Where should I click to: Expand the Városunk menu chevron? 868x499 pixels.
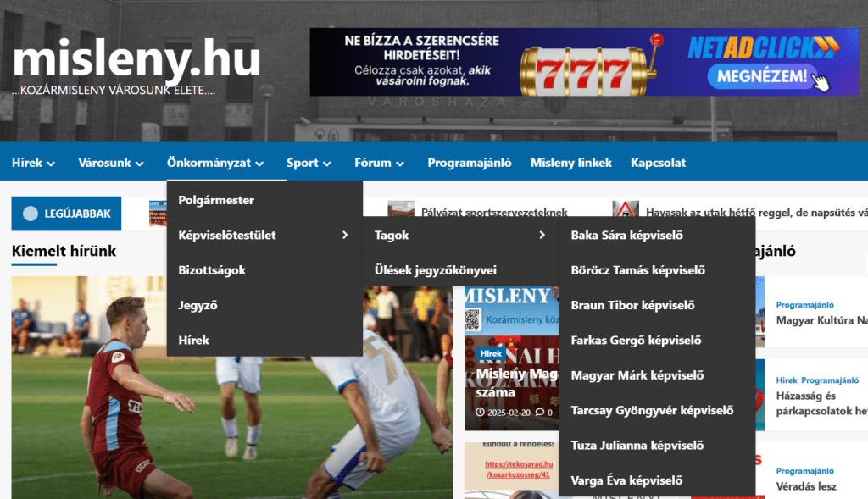point(140,164)
